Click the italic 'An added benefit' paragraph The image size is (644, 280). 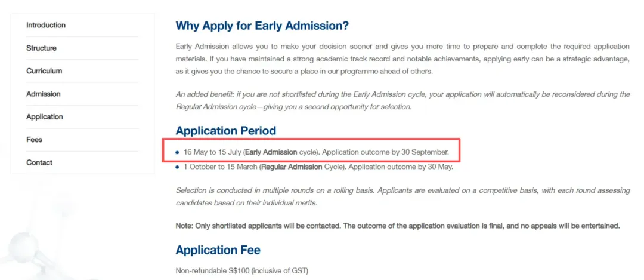(402, 100)
